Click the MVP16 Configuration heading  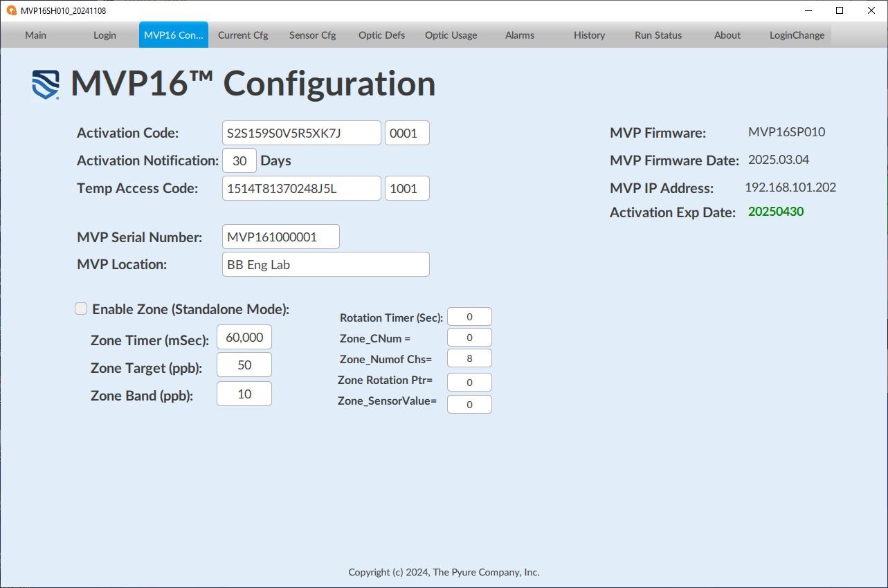[x=253, y=84]
